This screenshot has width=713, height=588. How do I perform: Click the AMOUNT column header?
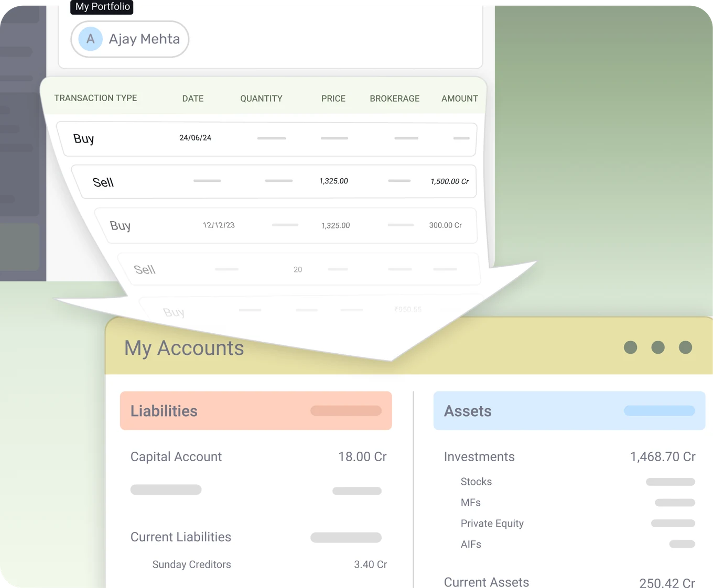(460, 99)
